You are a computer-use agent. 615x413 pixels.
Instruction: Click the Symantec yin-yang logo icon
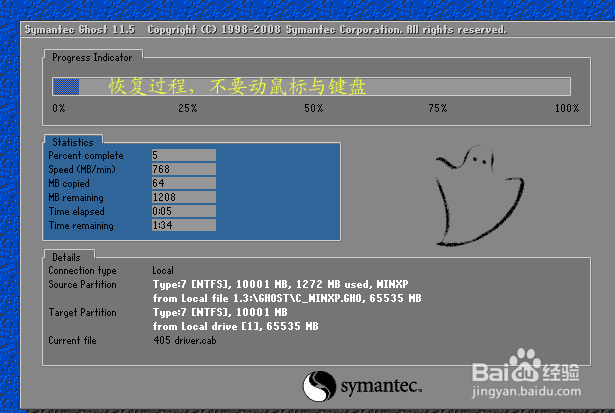tap(319, 386)
